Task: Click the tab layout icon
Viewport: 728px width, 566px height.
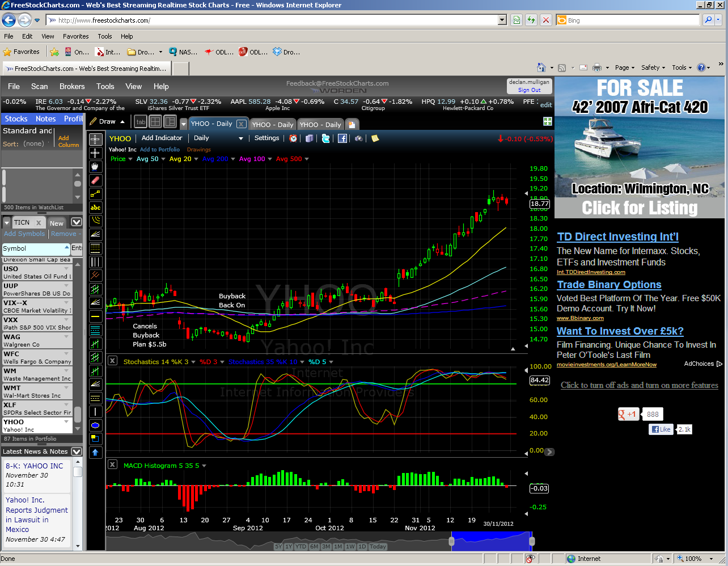Action: point(141,121)
